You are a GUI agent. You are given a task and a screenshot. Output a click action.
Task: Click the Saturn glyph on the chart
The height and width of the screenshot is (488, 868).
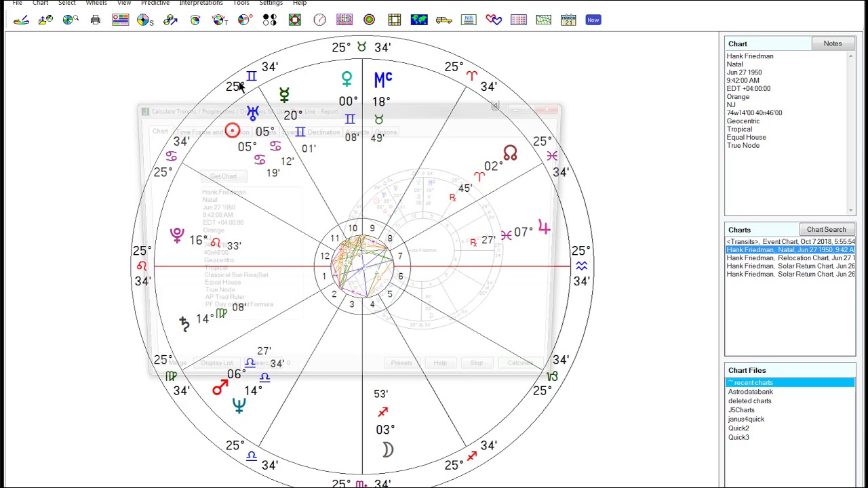coord(184,323)
